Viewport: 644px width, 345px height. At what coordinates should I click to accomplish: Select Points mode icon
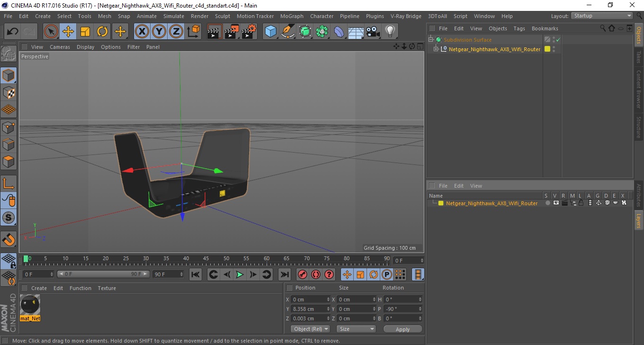pos(9,127)
